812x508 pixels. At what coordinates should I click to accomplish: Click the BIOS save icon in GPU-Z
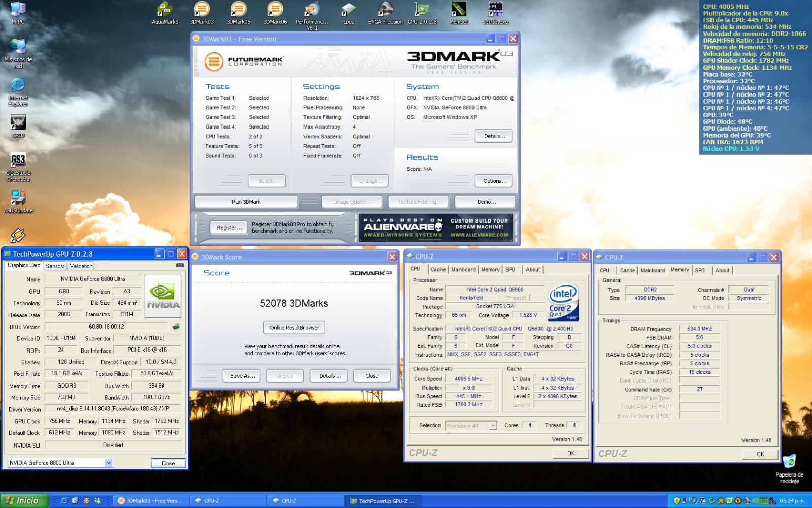(x=176, y=327)
